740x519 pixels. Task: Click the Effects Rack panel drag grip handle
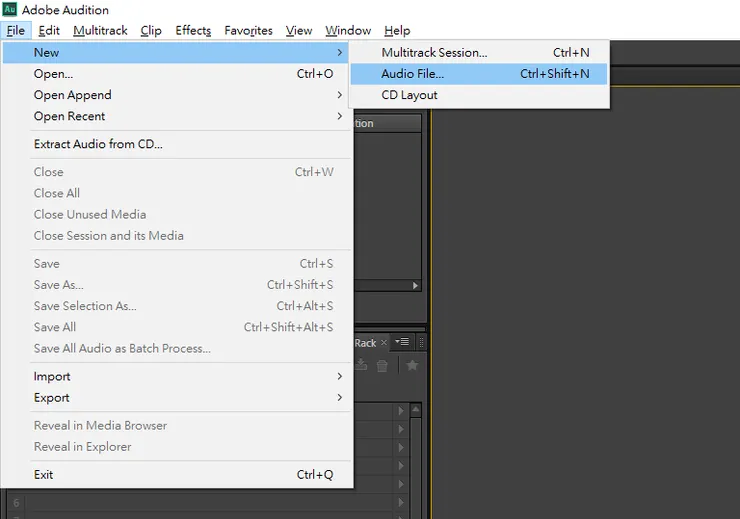pos(421,343)
